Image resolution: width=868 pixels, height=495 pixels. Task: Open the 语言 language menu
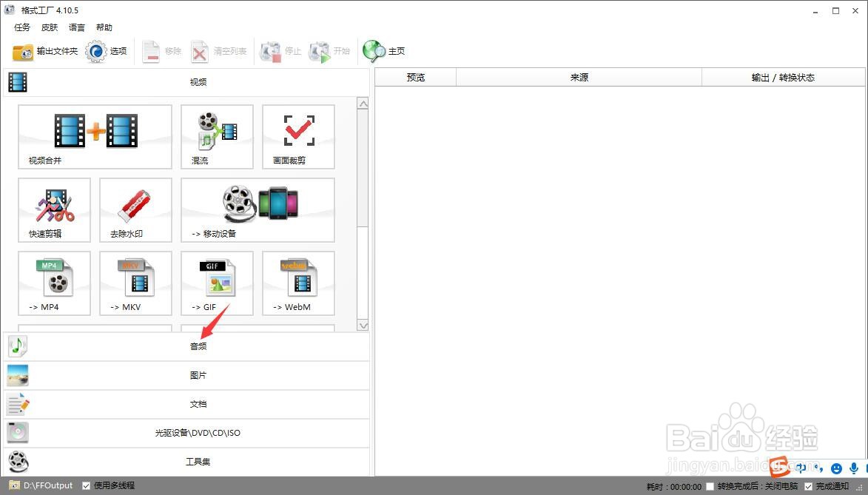point(77,27)
